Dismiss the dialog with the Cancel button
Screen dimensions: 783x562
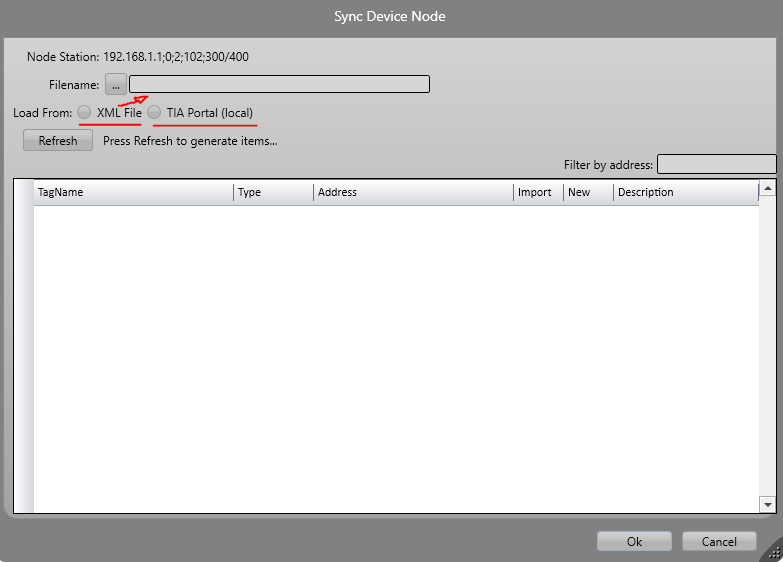tap(718, 541)
